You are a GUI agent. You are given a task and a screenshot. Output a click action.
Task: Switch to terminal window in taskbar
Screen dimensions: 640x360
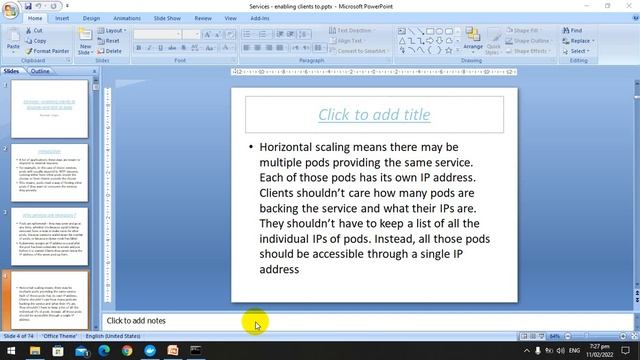[x=196, y=351]
